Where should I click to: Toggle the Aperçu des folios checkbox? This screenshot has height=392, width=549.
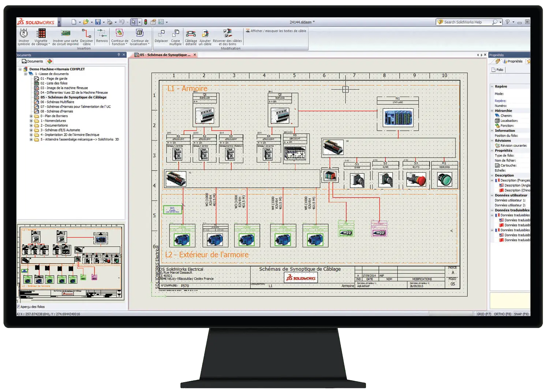(18, 307)
